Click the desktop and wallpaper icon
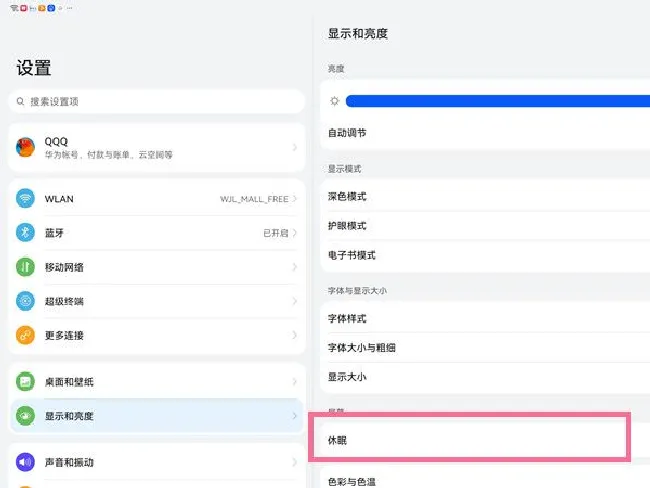 point(25,381)
